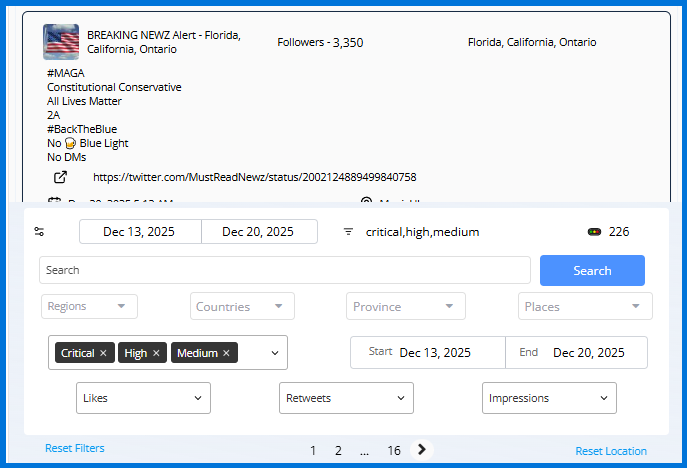Go to next page arrow

[422, 450]
